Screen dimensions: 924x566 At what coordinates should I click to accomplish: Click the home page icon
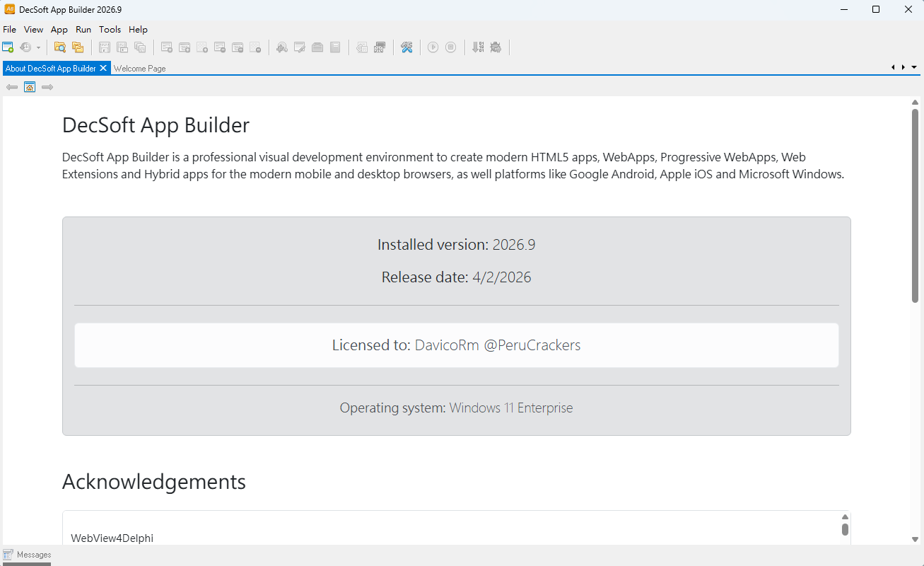(x=30, y=87)
